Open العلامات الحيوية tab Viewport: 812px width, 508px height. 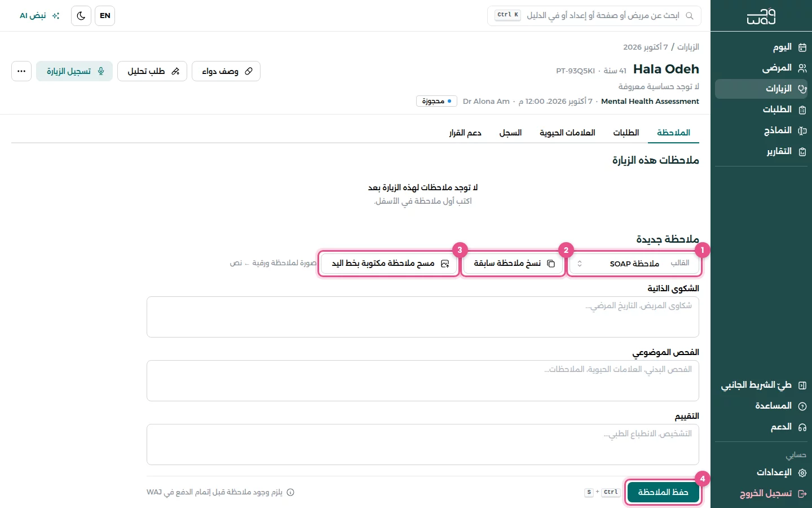(x=567, y=133)
